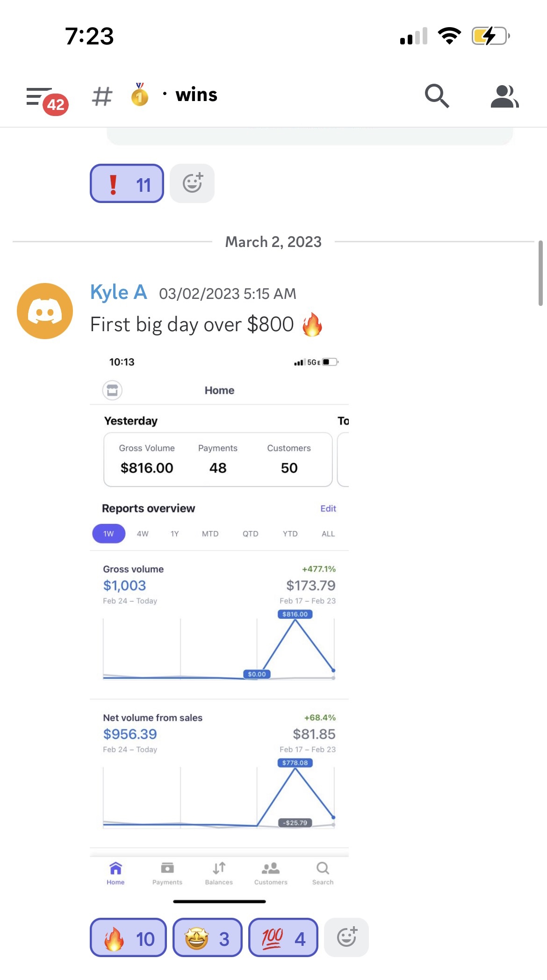Select the MTD reports tab
Screen dimensions: 547x980
coord(209,533)
